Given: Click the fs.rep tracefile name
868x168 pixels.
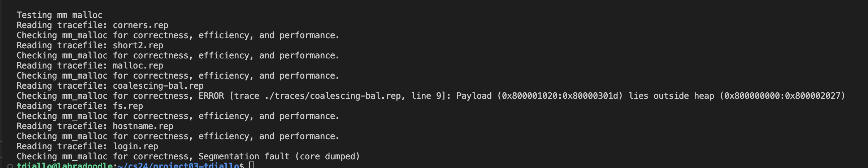Looking at the screenshot, I should click(128, 106).
